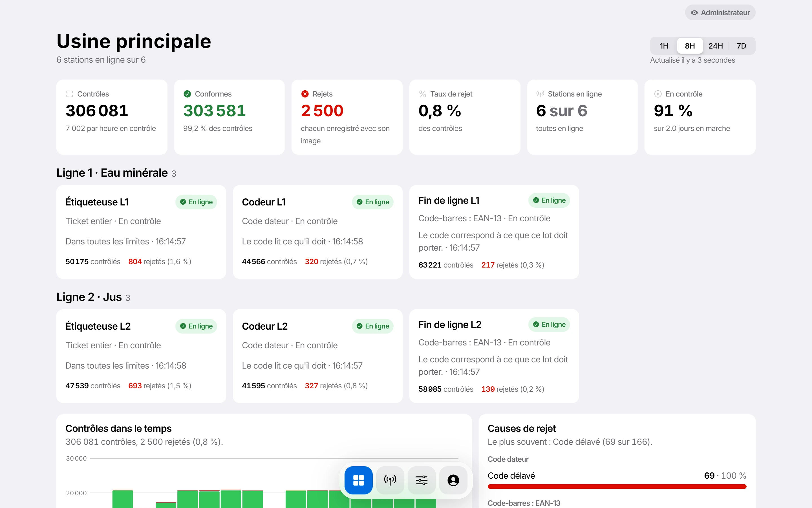Click the antenna icon beside Stations en ligne
This screenshot has height=508, width=812.
point(540,94)
